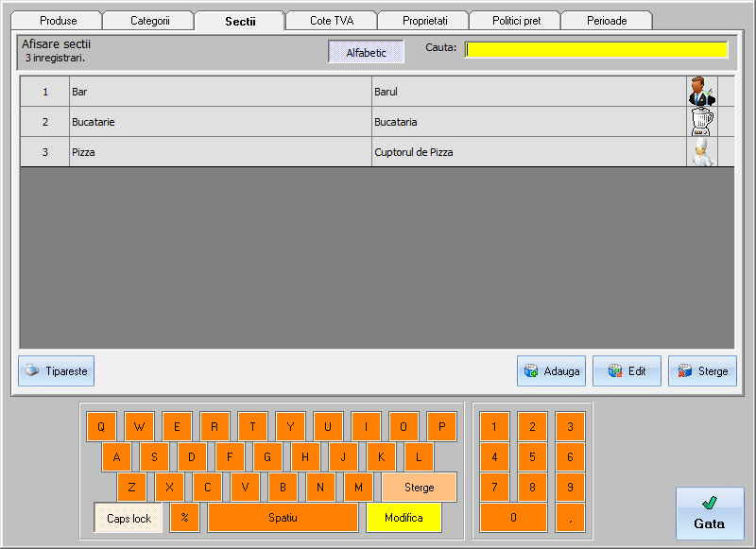Click the yellow Cauta search field

click(596, 50)
